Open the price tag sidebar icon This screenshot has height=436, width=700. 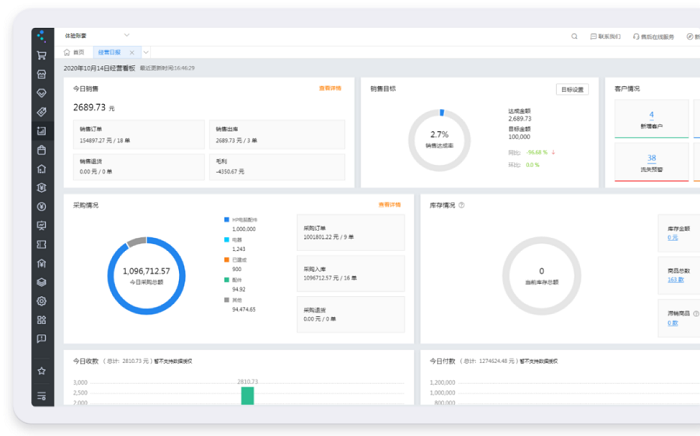pos(42,112)
